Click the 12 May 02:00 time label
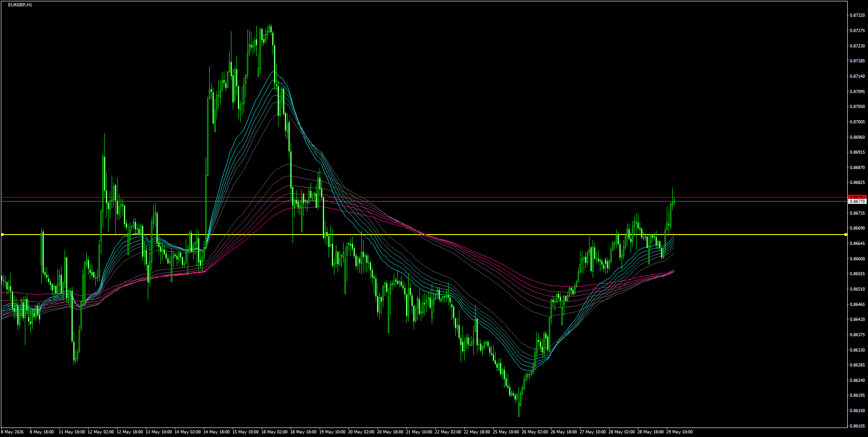868x437 pixels. click(101, 432)
